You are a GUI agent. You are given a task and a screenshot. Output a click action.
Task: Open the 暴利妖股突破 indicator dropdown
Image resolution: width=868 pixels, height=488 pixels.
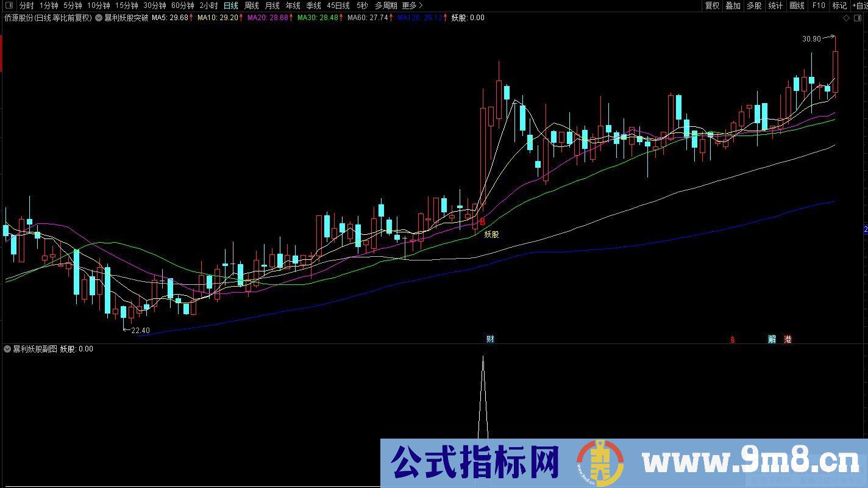coord(99,18)
